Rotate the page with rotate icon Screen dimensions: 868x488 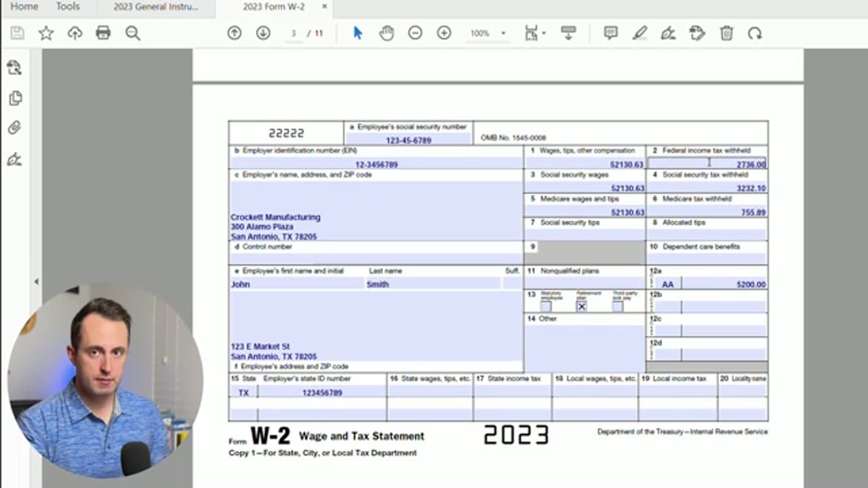(755, 33)
